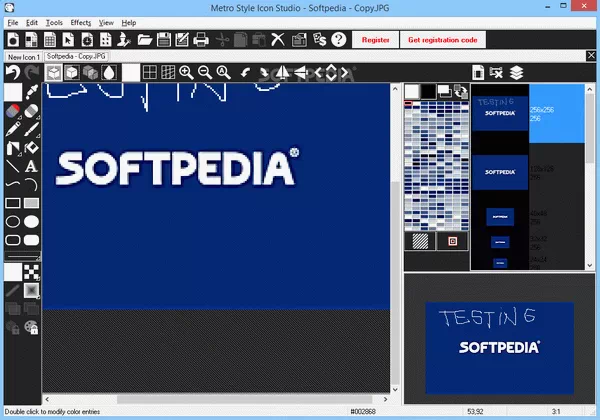Click the layers stack icon

(x=516, y=72)
